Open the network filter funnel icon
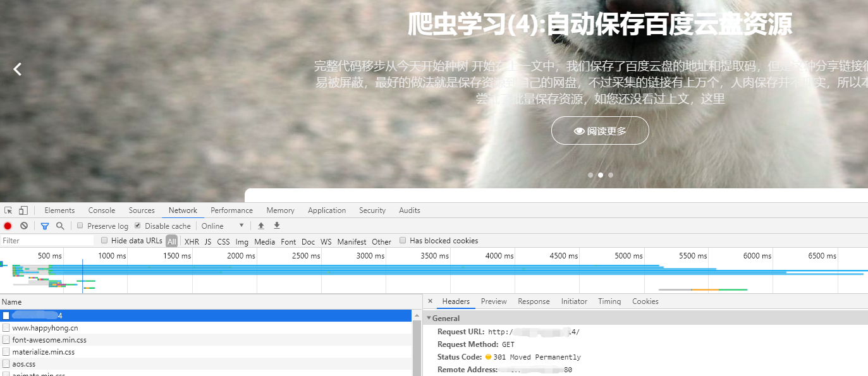Viewport: 868px width, 376px height. point(44,226)
